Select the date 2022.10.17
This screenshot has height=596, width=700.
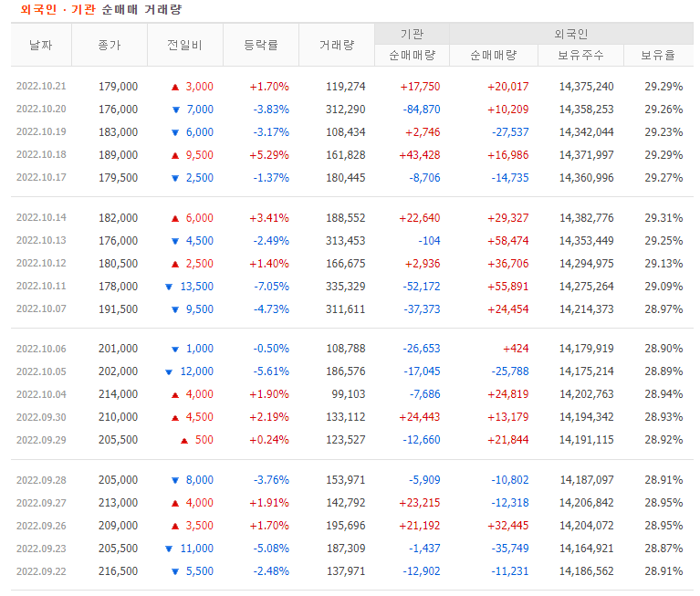click(x=41, y=177)
